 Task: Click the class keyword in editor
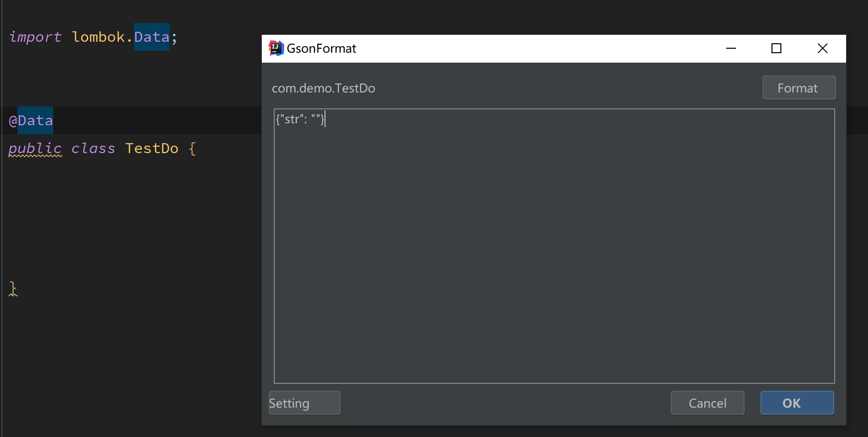click(93, 148)
